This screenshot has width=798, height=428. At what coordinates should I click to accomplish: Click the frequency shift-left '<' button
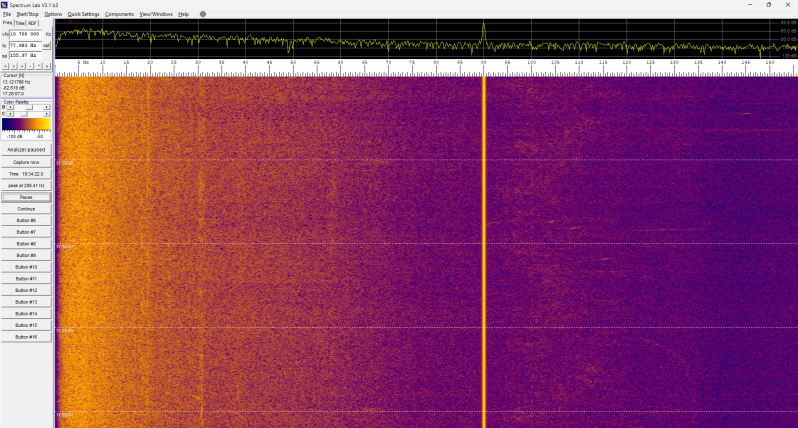6,66
